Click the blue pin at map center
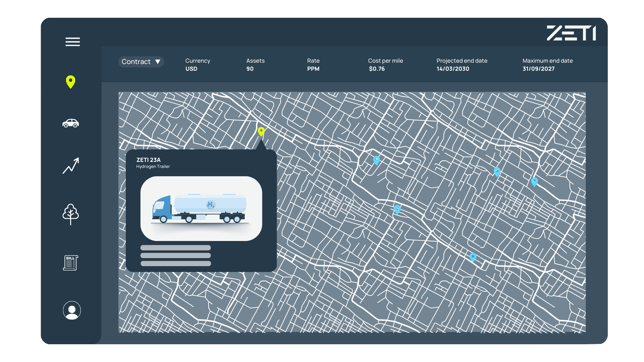The height and width of the screenshot is (362, 644). pyautogui.click(x=397, y=209)
